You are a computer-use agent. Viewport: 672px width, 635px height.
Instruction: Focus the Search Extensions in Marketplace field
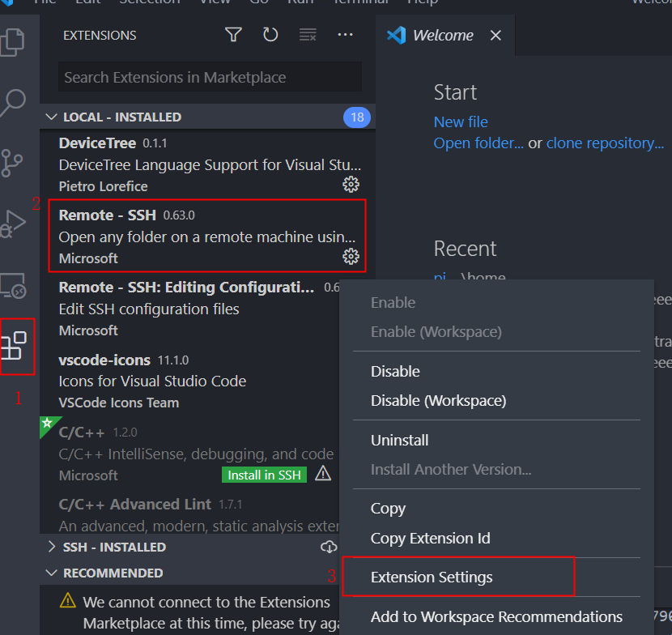point(210,77)
